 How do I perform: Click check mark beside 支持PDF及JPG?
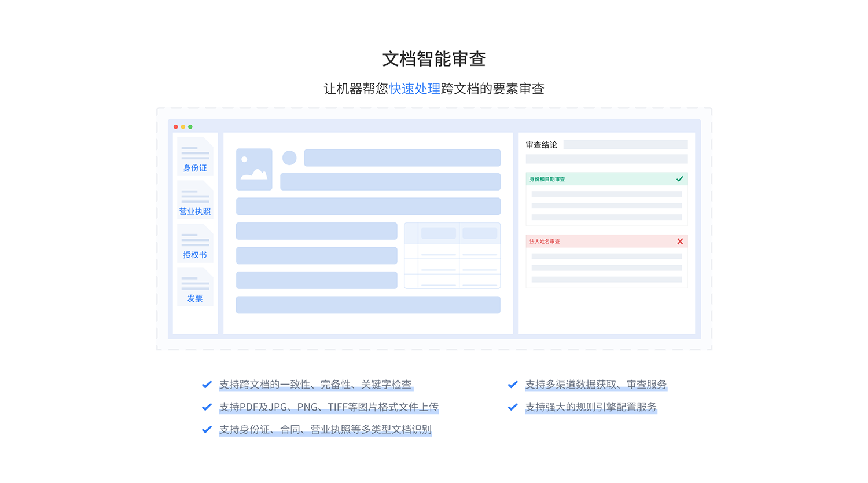coord(207,407)
